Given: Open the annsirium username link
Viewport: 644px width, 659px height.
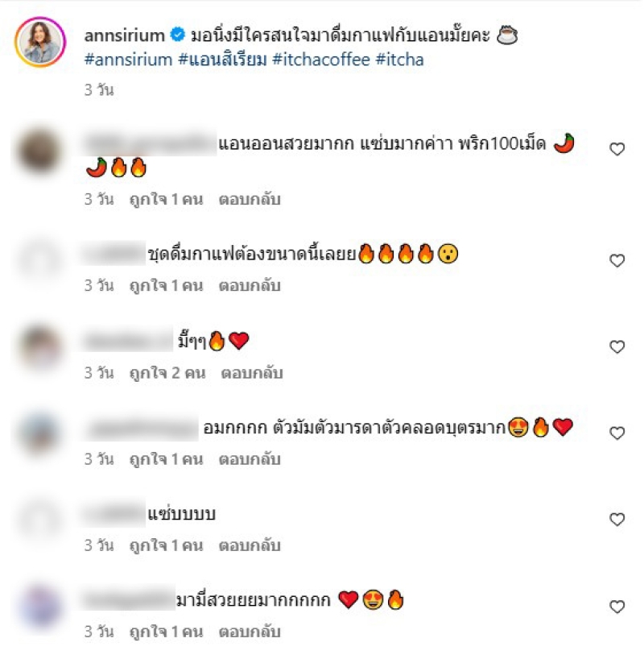Looking at the screenshot, I should click(124, 35).
